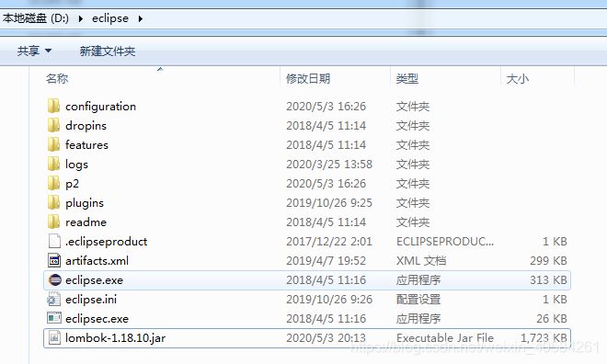Open the 共享 dropdown menu
607x364 pixels.
[x=34, y=51]
